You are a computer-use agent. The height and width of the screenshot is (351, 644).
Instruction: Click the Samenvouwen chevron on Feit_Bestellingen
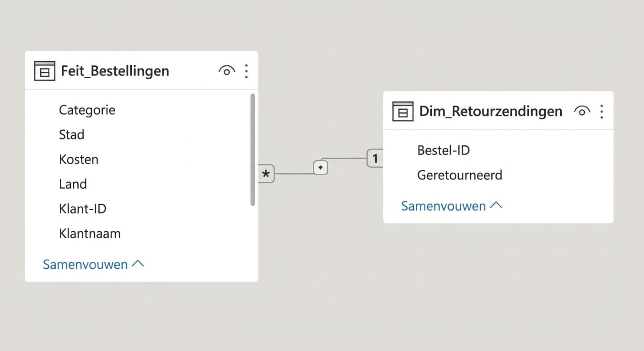click(138, 264)
